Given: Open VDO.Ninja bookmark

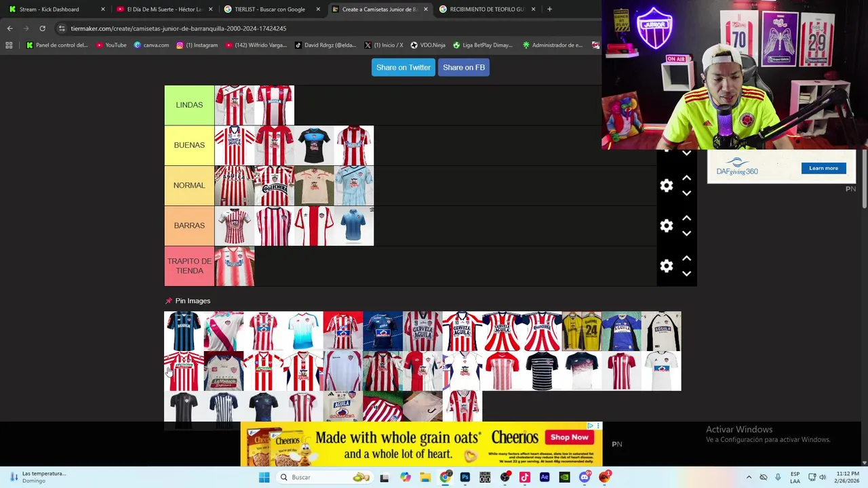Looking at the screenshot, I should tap(428, 45).
